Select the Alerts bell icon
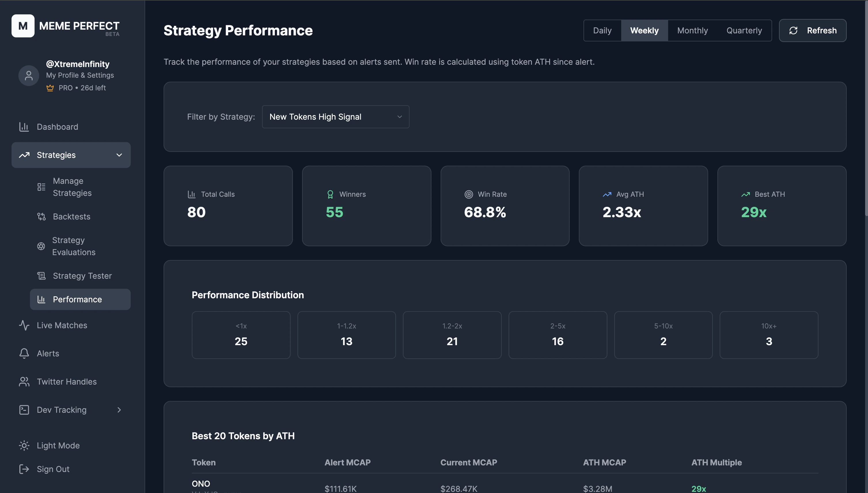Image resolution: width=868 pixels, height=493 pixels. point(24,353)
